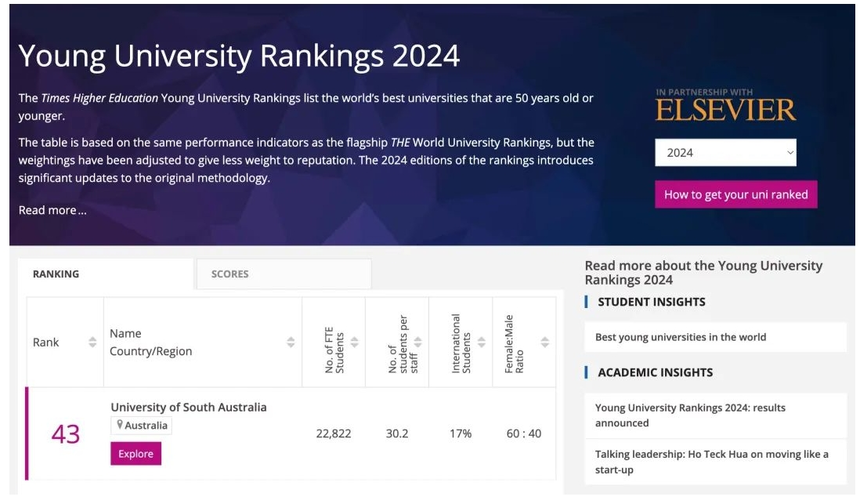The height and width of the screenshot is (504, 860).
Task: Sort by No. of FTE Students arrows
Action: [x=354, y=342]
